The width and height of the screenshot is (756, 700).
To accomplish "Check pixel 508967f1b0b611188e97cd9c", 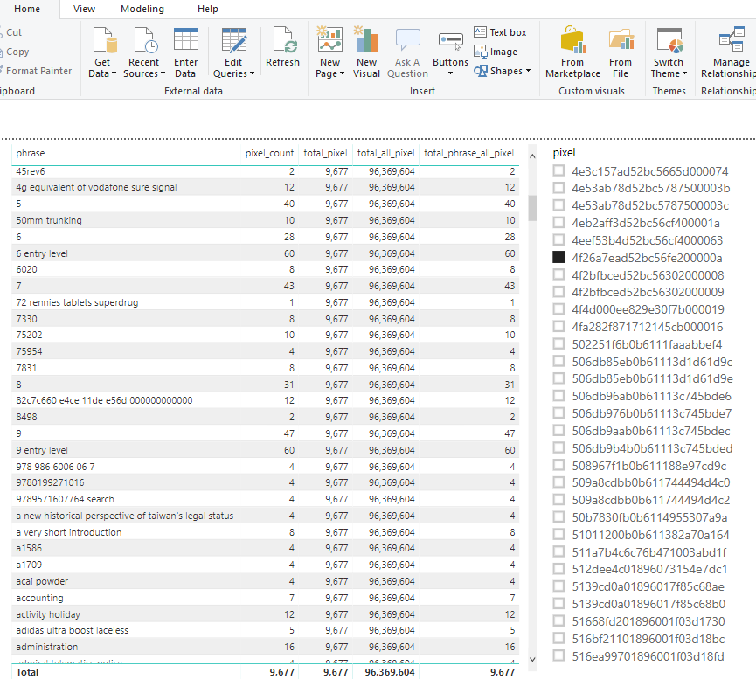I will (558, 465).
